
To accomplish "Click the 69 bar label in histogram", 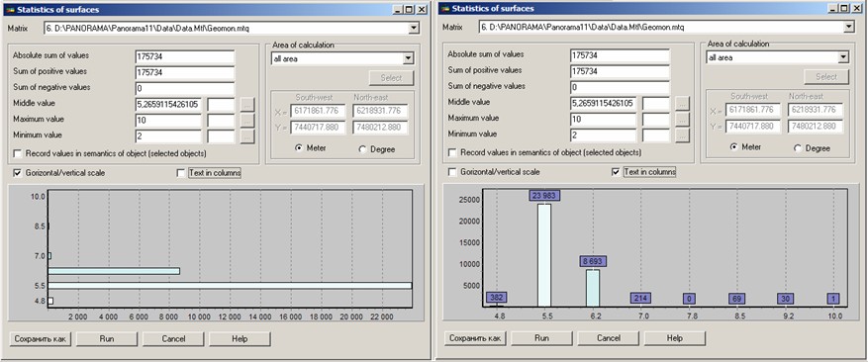I will click(x=736, y=299).
